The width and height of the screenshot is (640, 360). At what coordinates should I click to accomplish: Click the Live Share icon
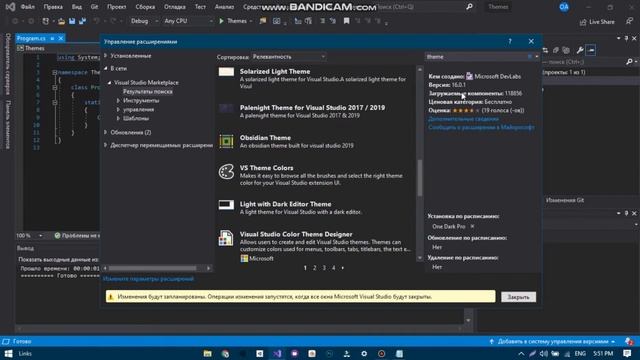pos(583,22)
